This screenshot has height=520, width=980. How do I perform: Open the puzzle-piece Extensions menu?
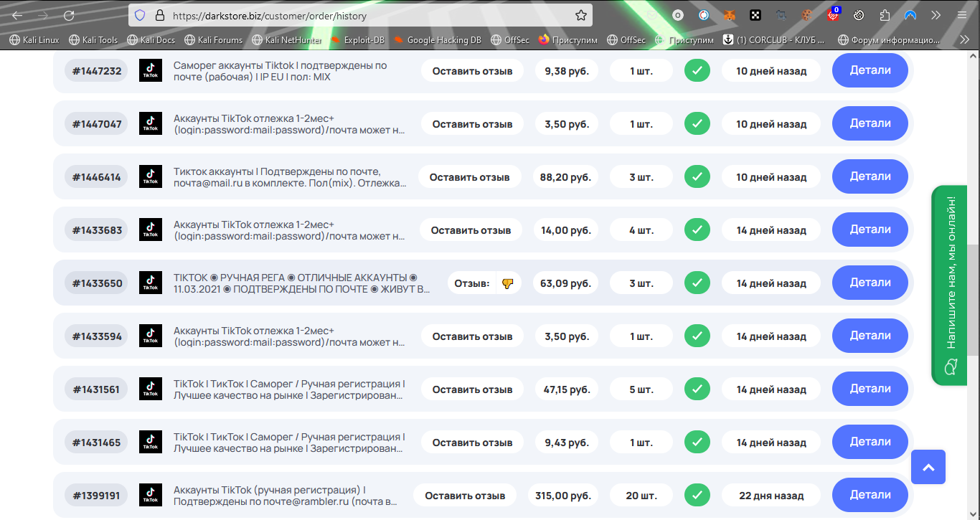[885, 15]
